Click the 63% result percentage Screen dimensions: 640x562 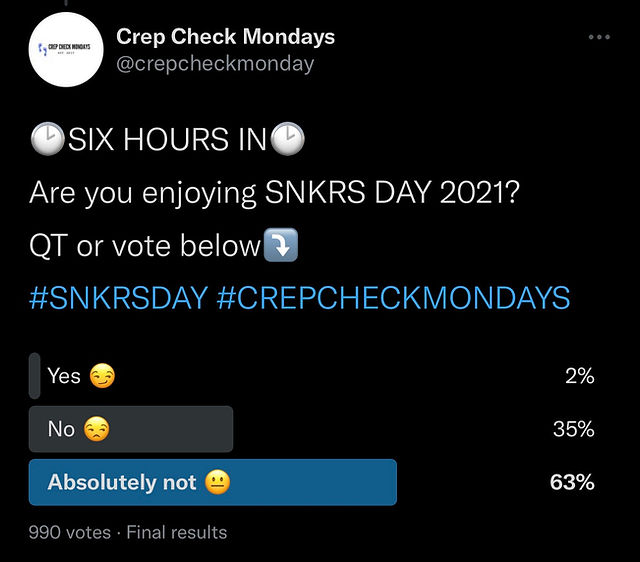pyautogui.click(x=572, y=482)
